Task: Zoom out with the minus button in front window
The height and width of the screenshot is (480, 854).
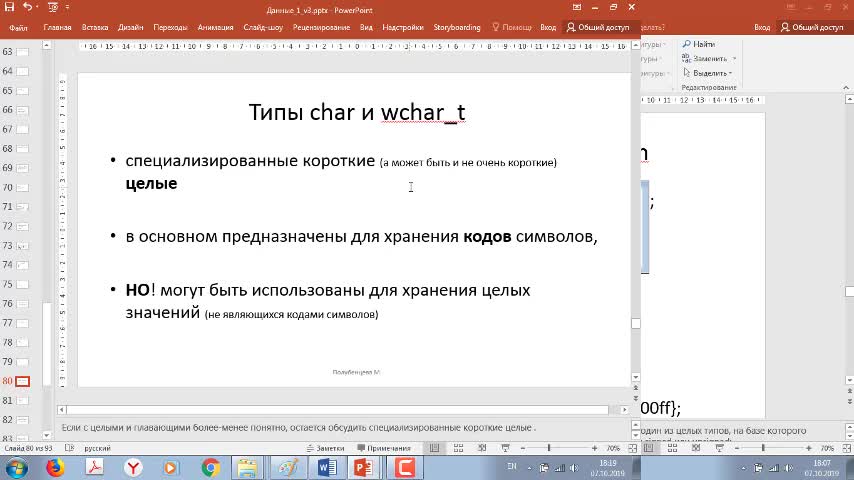Action: (x=523, y=448)
